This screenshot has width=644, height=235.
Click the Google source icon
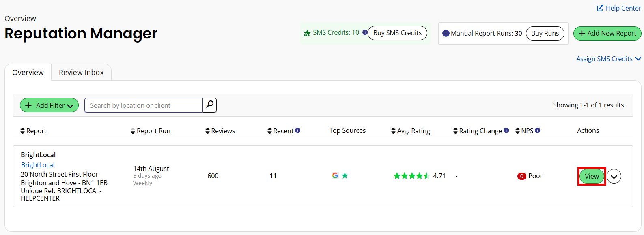point(335,175)
